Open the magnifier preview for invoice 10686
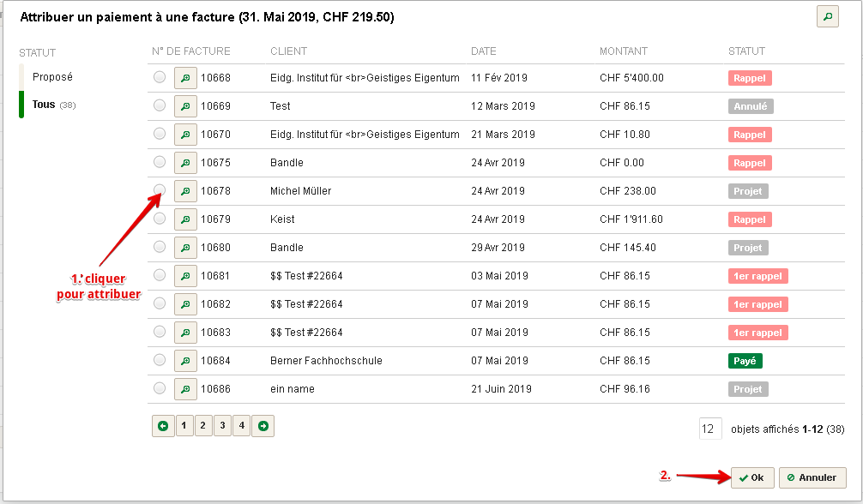This screenshot has width=863, height=504. (x=185, y=389)
